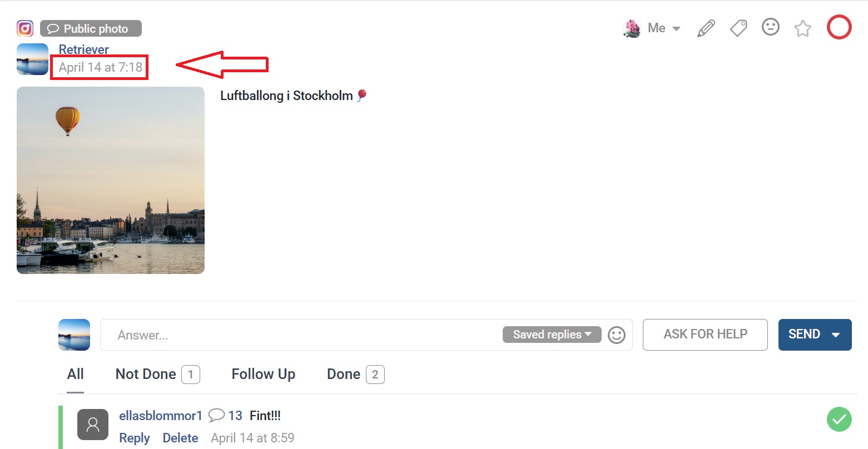Open the Saved replies dropdown
This screenshot has height=449, width=868.
[552, 335]
